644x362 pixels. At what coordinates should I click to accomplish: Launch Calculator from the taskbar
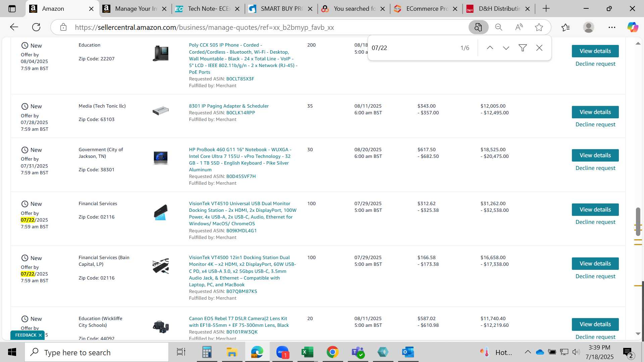pyautogui.click(x=207, y=352)
